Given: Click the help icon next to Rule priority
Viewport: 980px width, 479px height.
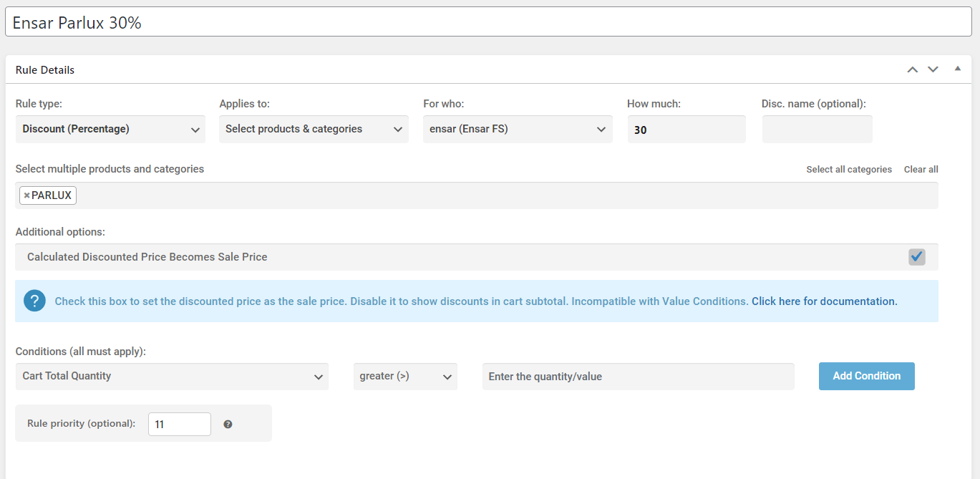Looking at the screenshot, I should [228, 424].
